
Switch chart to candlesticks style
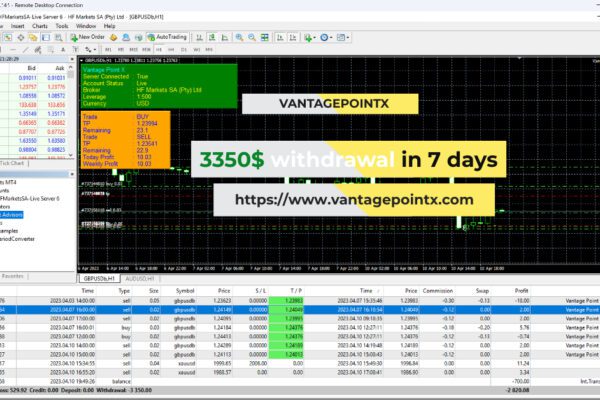[x=212, y=38]
